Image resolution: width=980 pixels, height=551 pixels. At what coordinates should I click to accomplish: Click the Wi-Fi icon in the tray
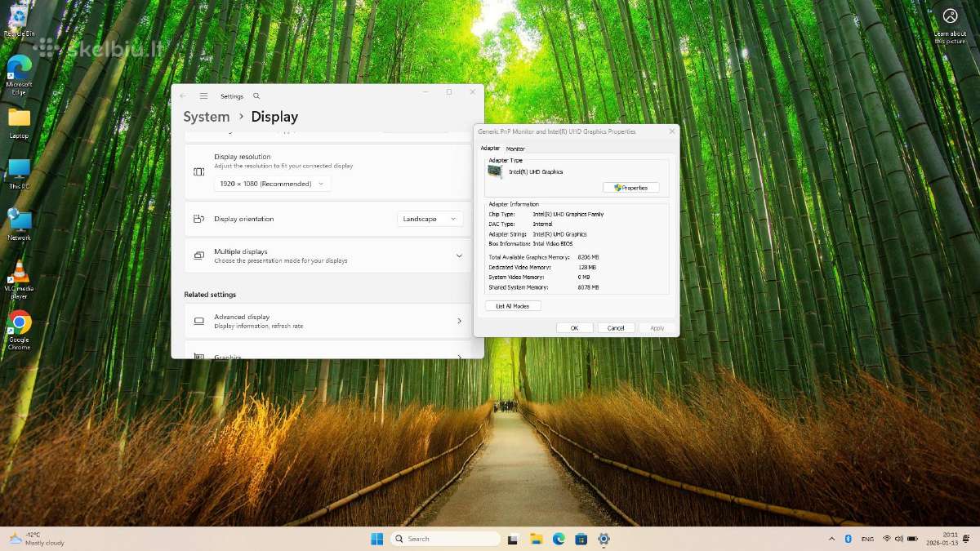tap(887, 539)
